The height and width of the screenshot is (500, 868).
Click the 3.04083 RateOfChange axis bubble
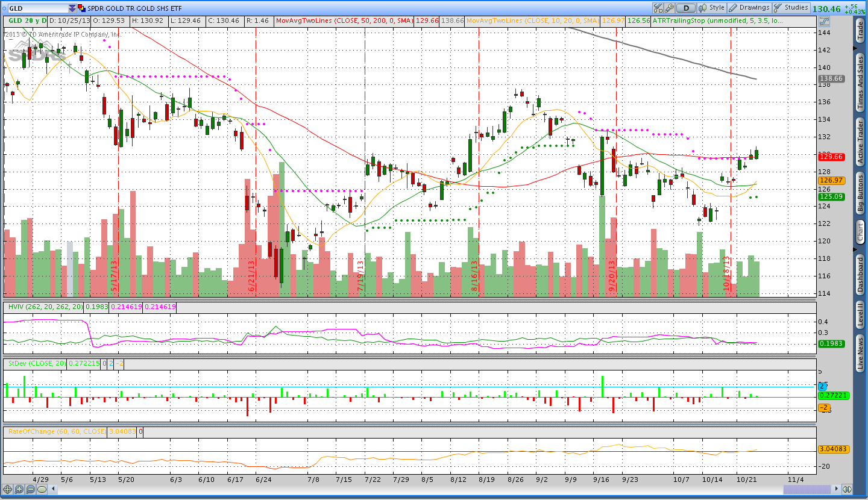coord(834,449)
